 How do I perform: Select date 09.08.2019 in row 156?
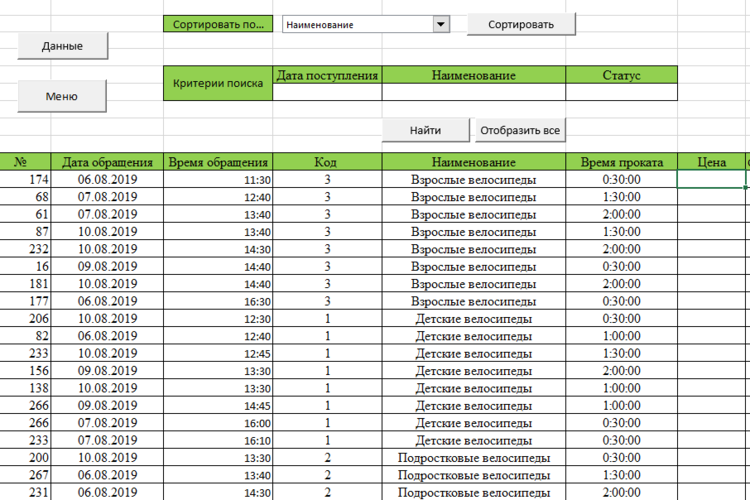(107, 370)
